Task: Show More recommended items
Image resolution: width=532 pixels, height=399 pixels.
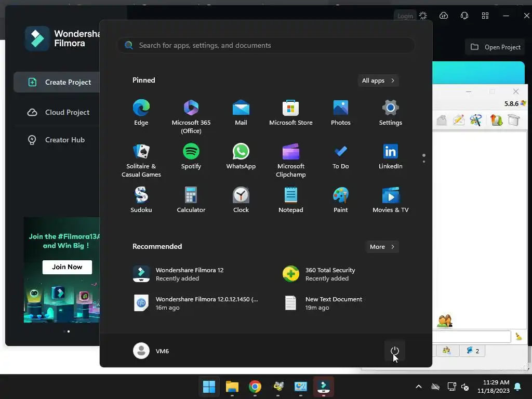Action: pyautogui.click(x=382, y=247)
